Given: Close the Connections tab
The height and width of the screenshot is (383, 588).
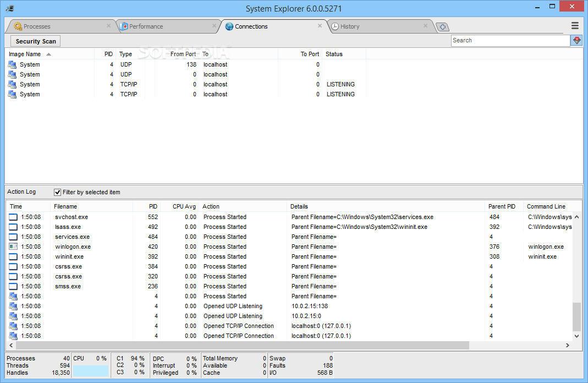Looking at the screenshot, I should [x=320, y=26].
